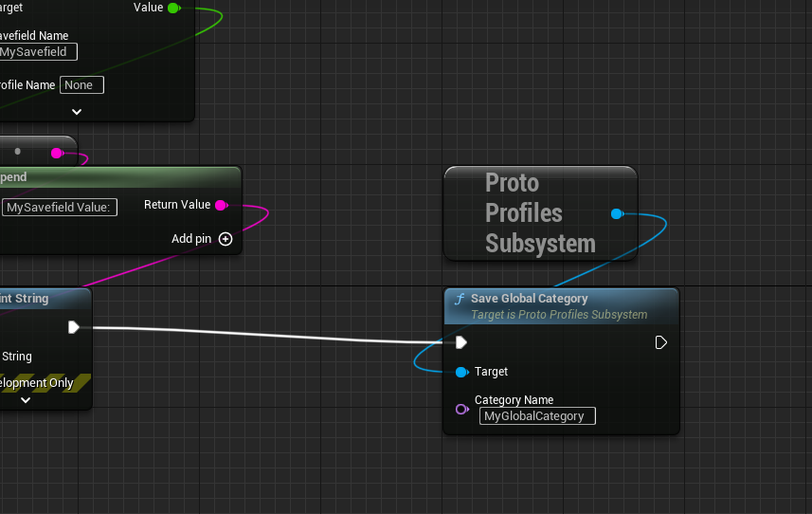This screenshot has width=812, height=514.
Task: Expand the Print String node's advanced pins
Action: click(x=26, y=400)
